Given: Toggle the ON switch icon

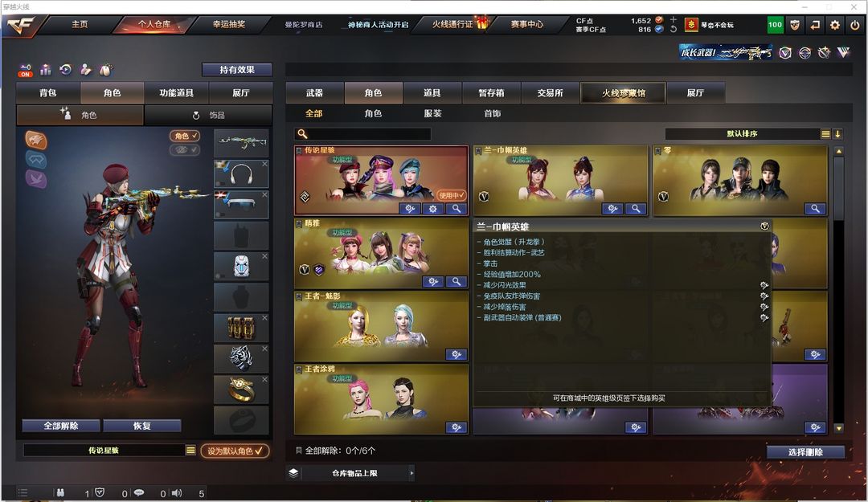Looking at the screenshot, I should coord(26,71).
